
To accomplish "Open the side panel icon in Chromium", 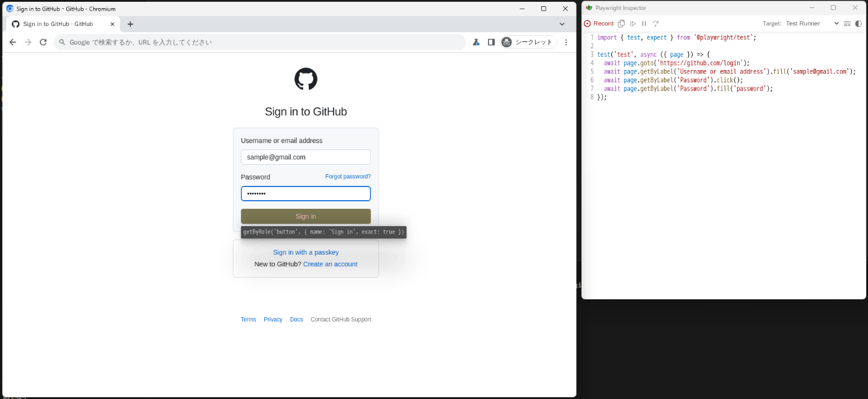I will [x=491, y=42].
